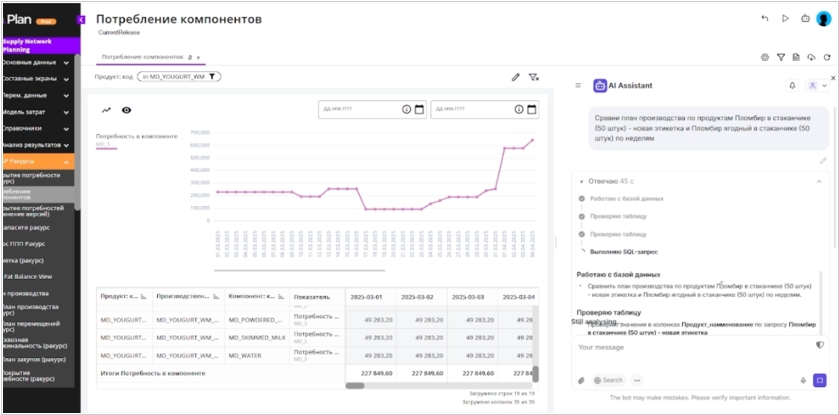Click the line chart type icon
The image size is (839, 415).
tap(106, 110)
